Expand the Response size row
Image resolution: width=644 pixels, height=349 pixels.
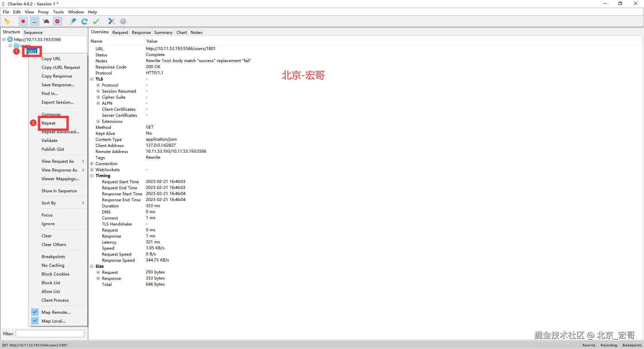point(98,279)
